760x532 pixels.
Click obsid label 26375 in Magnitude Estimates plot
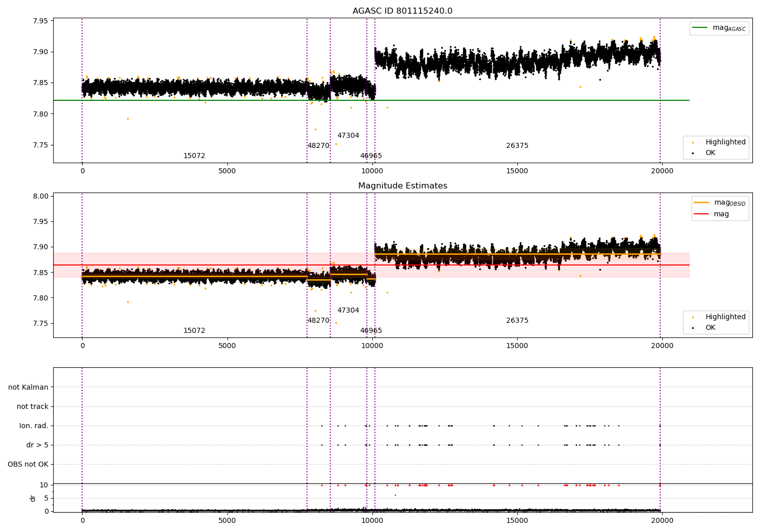click(517, 321)
